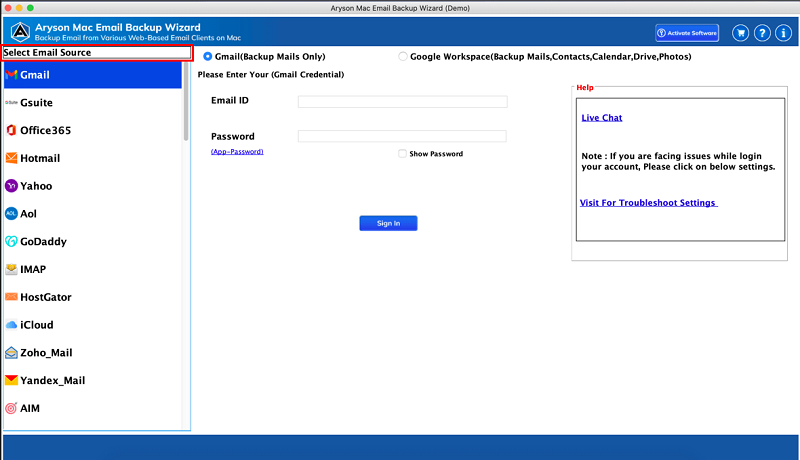
Task: Click the green macOS fullscreen window button
Action: click(30, 8)
